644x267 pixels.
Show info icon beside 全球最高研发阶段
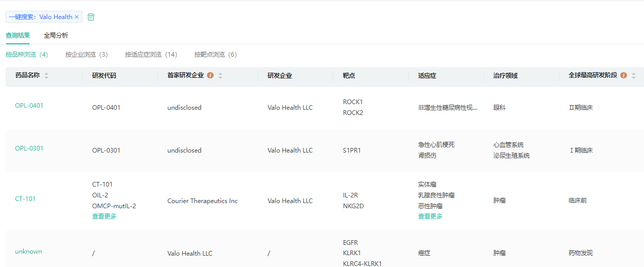623,76
